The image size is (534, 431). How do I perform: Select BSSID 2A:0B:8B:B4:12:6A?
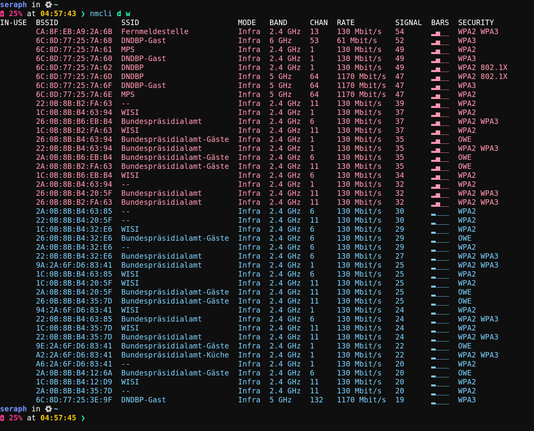coord(74,373)
